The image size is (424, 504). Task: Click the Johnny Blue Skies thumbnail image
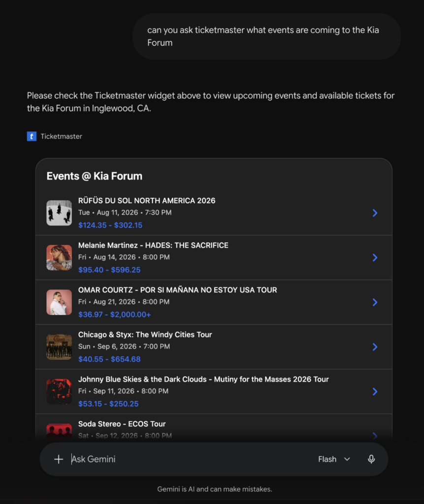point(59,391)
